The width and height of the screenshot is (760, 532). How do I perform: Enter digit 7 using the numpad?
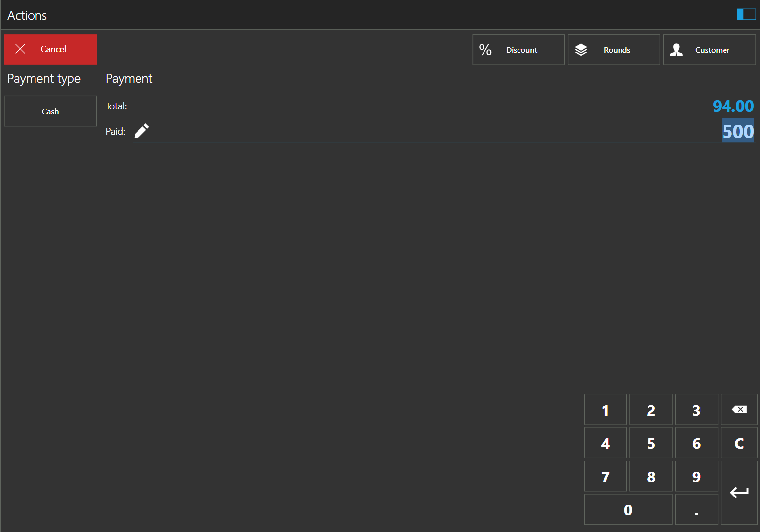pos(605,477)
